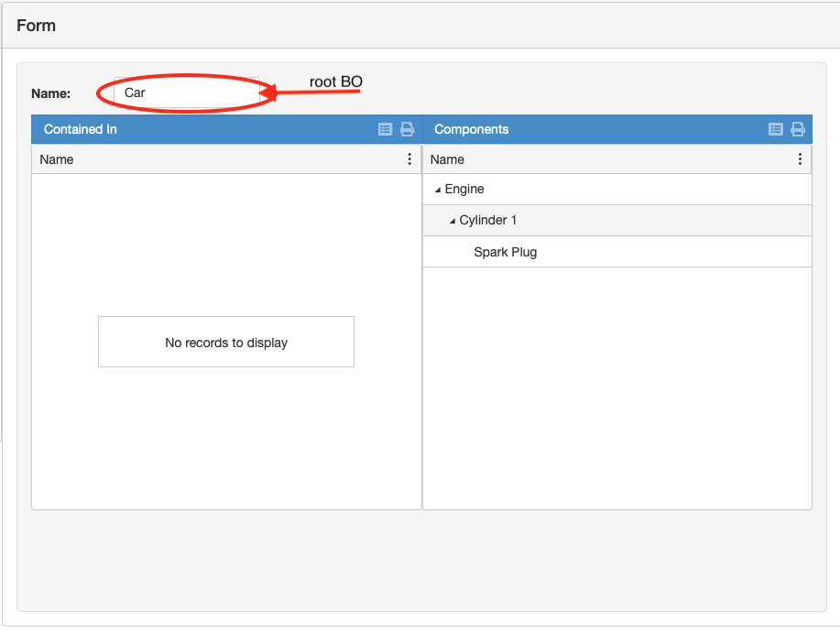This screenshot has height=633, width=840.
Task: Click into the Name input field containing Car
Action: 187,93
